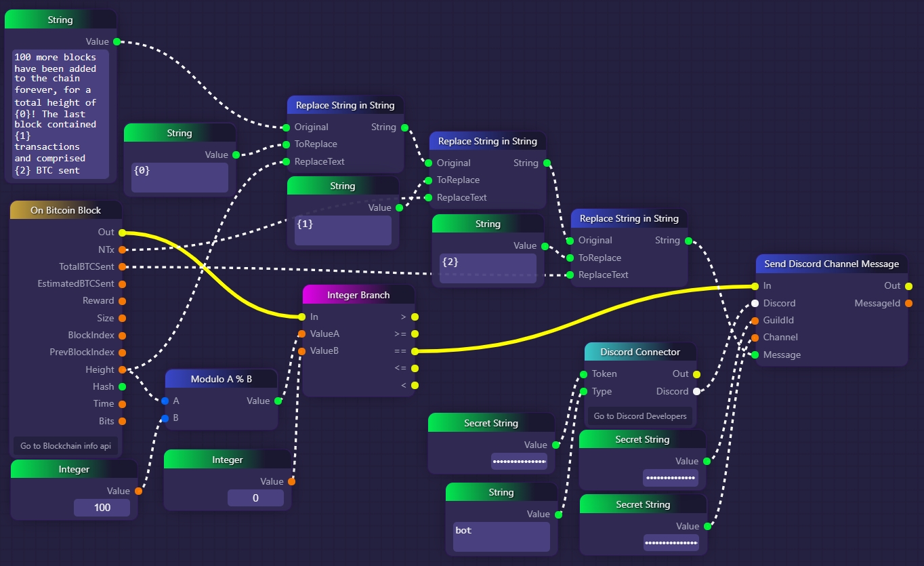Click the '>' output port of Integer Branch
The image size is (924, 566).
pos(415,317)
